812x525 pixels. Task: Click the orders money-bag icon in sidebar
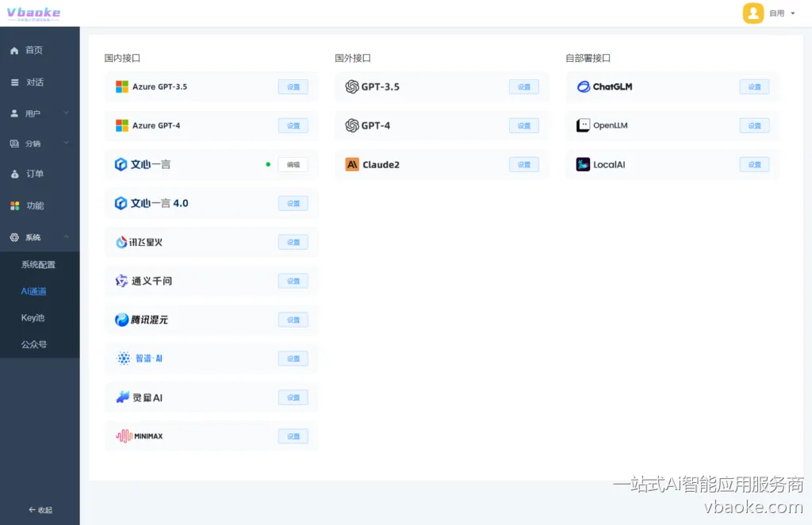pos(14,174)
